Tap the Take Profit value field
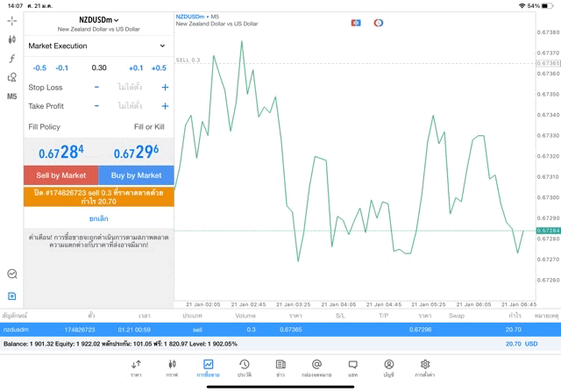Viewport: 561px width, 392px height. [x=130, y=106]
